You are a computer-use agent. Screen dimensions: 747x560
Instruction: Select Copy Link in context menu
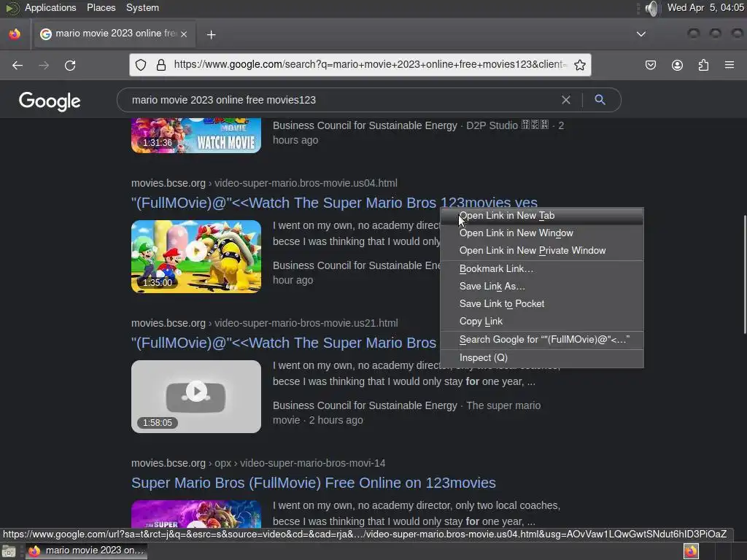click(x=542, y=322)
